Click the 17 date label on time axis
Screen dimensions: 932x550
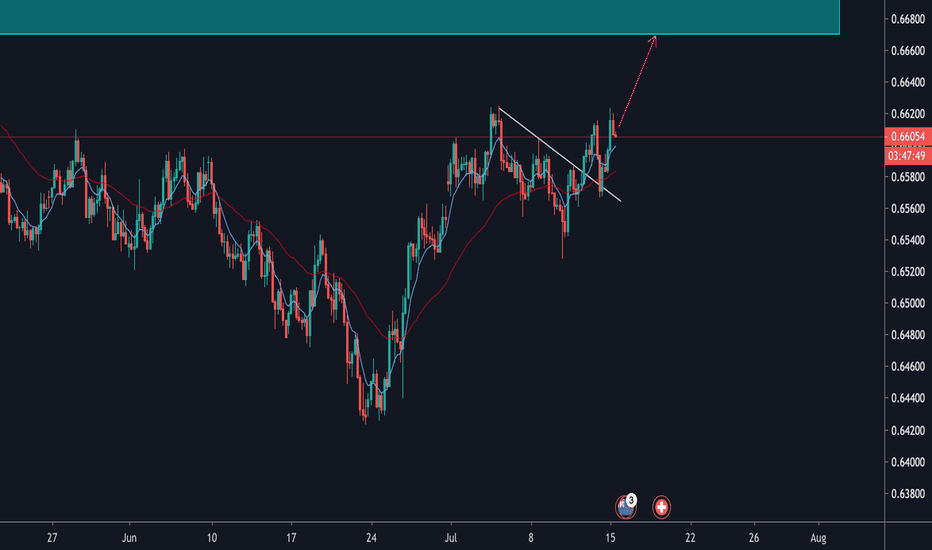[x=291, y=538]
